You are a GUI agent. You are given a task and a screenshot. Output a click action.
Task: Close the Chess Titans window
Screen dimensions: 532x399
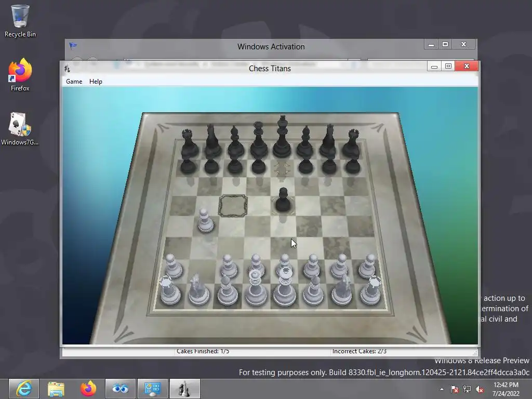pyautogui.click(x=467, y=66)
